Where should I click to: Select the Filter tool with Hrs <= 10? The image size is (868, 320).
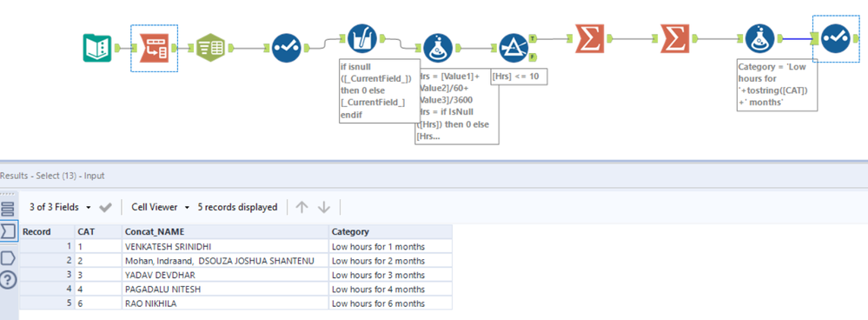[514, 48]
